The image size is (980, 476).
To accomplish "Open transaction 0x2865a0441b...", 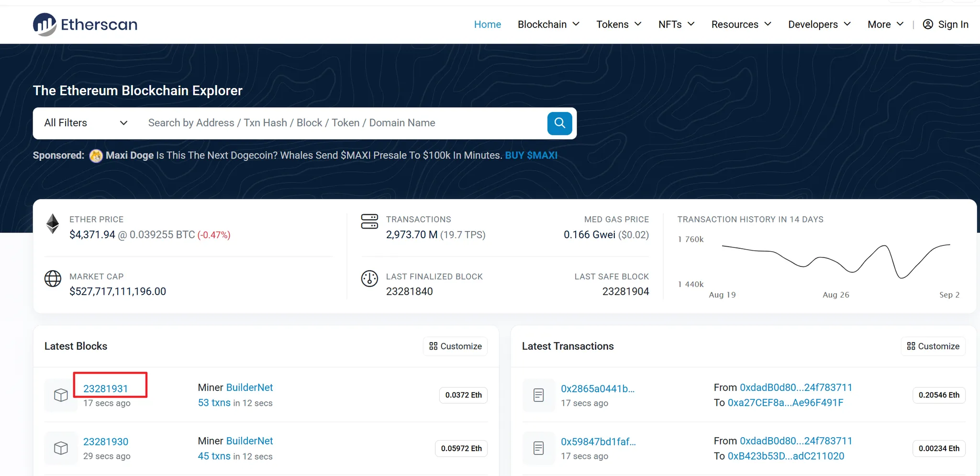I will coord(598,388).
